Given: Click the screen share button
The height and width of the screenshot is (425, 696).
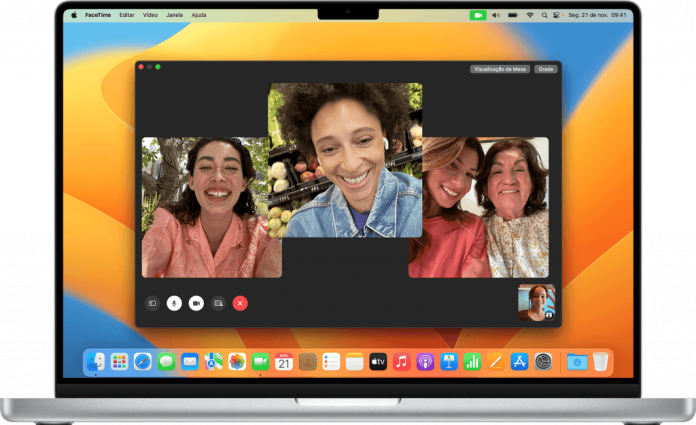Looking at the screenshot, I should tap(218, 303).
